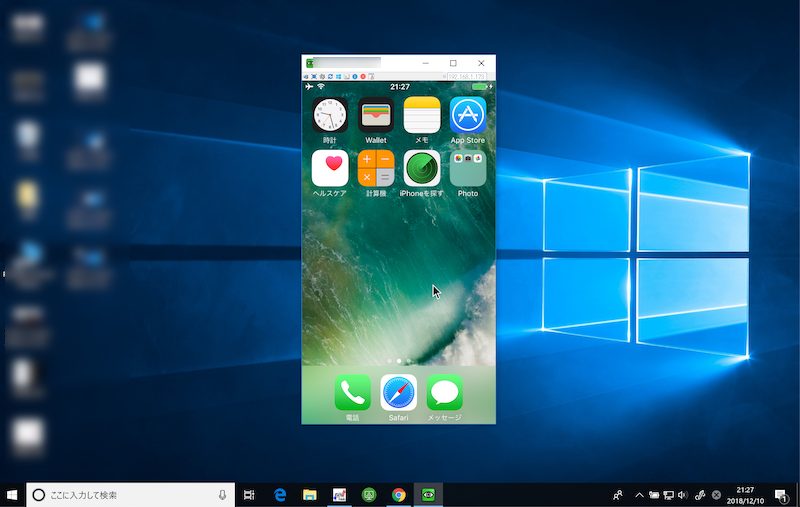This screenshot has width=800, height=507.
Task: Open Google Chrome from the taskbar
Action: (x=398, y=495)
